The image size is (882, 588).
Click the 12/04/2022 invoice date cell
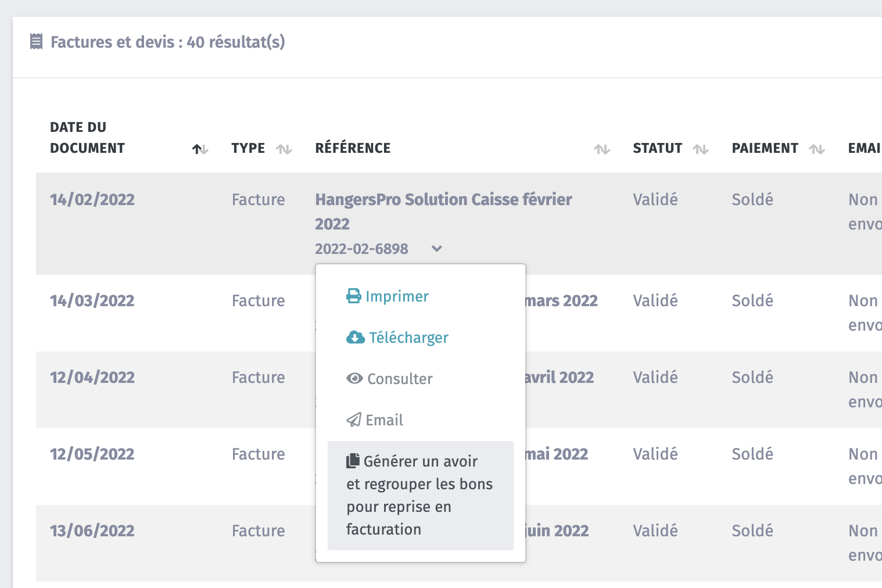pyautogui.click(x=92, y=378)
